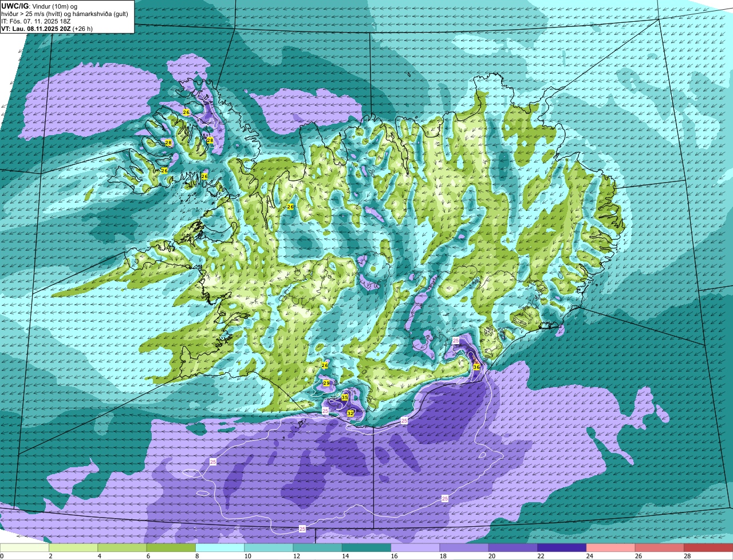Click the title line 'UWC/IG: Vindur (10m) og'
733x560 pixels.
(x=40, y=6)
